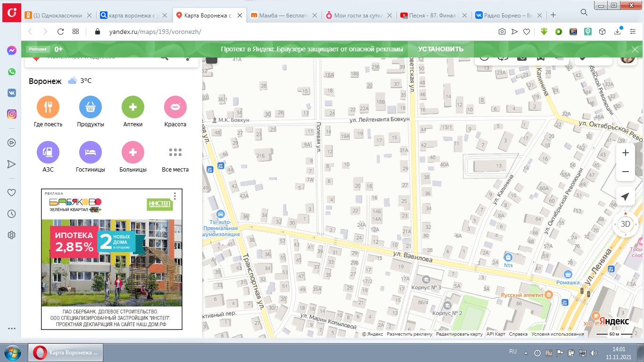The width and height of the screenshot is (644, 362).
Task: Select the Больницы category
Action: coord(133,157)
